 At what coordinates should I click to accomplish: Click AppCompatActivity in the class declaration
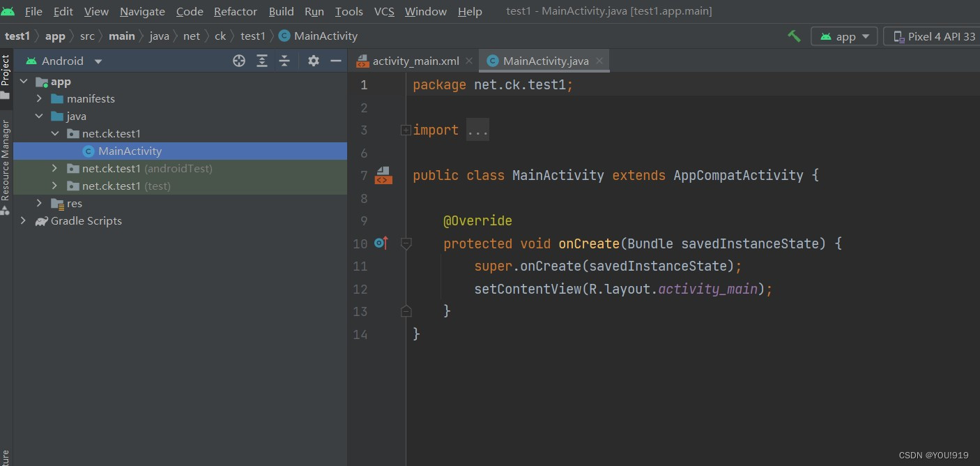[738, 175]
